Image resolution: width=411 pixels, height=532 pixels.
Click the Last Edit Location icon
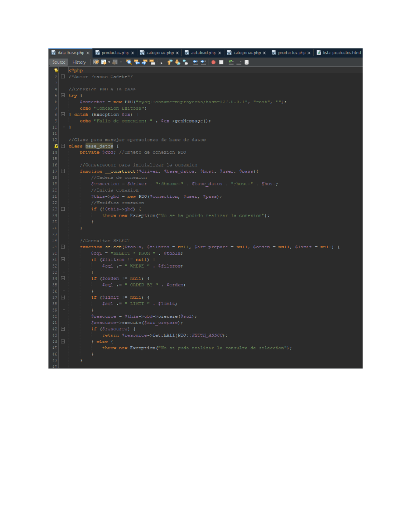pos(96,62)
